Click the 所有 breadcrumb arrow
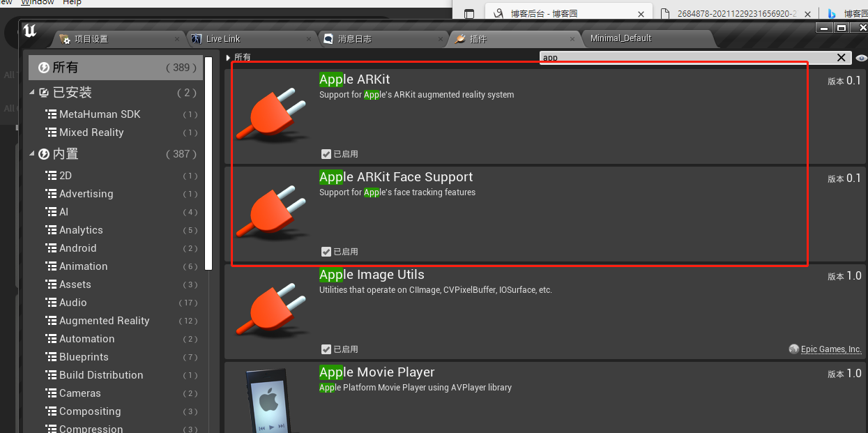Image resolution: width=868 pixels, height=433 pixels. click(x=228, y=57)
